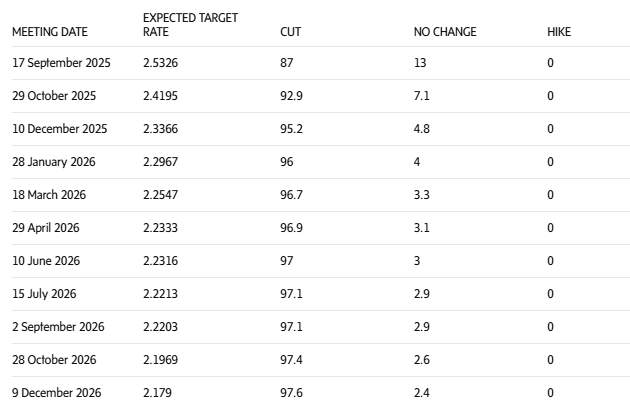Click the expected target rate value 2.5326
Screen dimensions: 630x405
160,63
